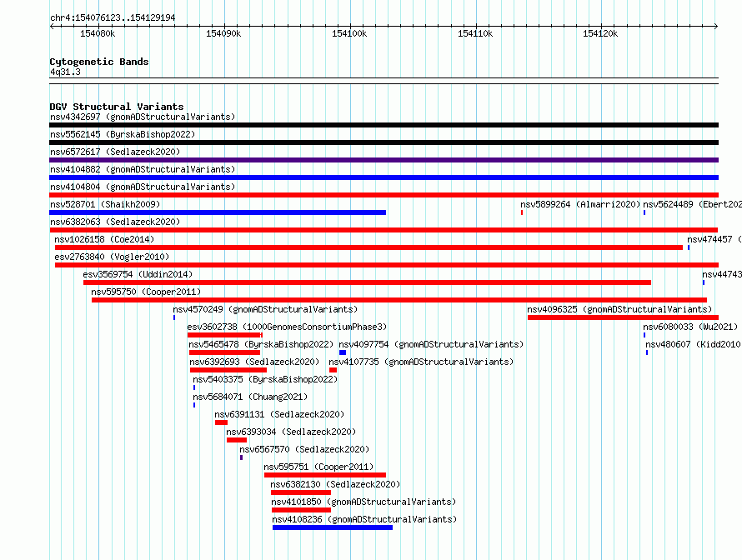Select the red bar under nsv6382063
This screenshot has width=742, height=560.
pyautogui.click(x=384, y=230)
